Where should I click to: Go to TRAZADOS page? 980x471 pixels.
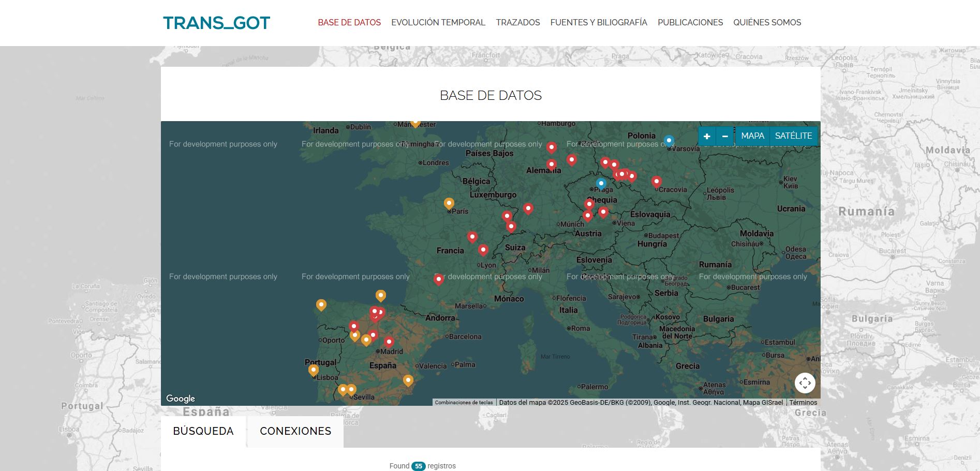point(517,22)
